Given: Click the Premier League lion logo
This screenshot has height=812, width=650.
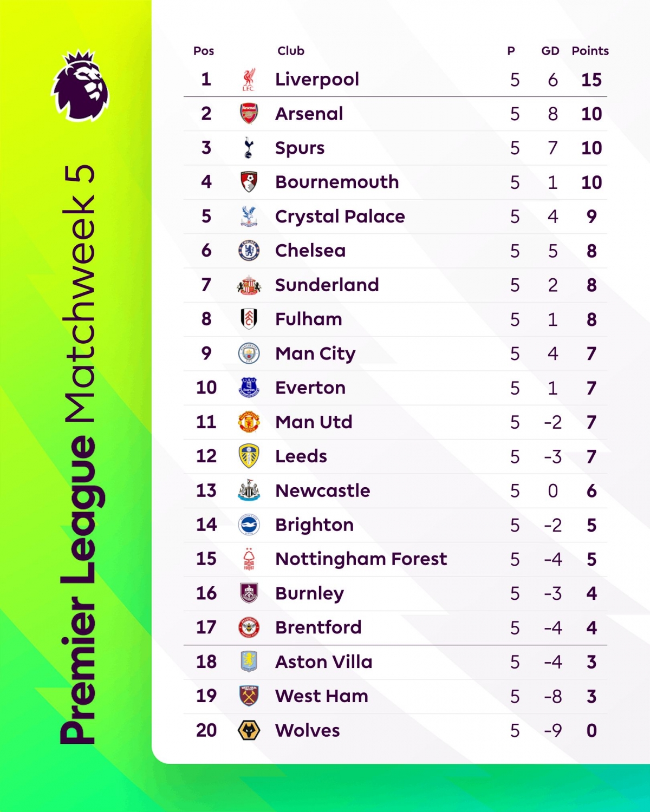Looking at the screenshot, I should pos(80,86).
